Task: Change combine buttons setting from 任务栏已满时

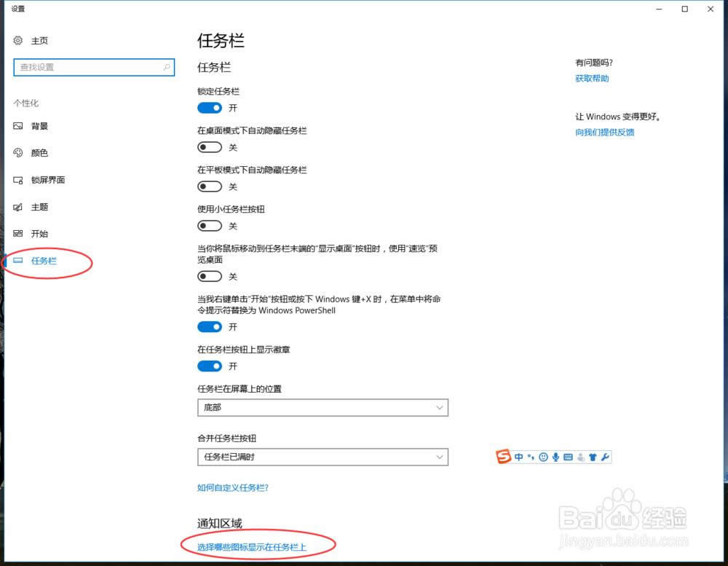Action: coord(323,457)
